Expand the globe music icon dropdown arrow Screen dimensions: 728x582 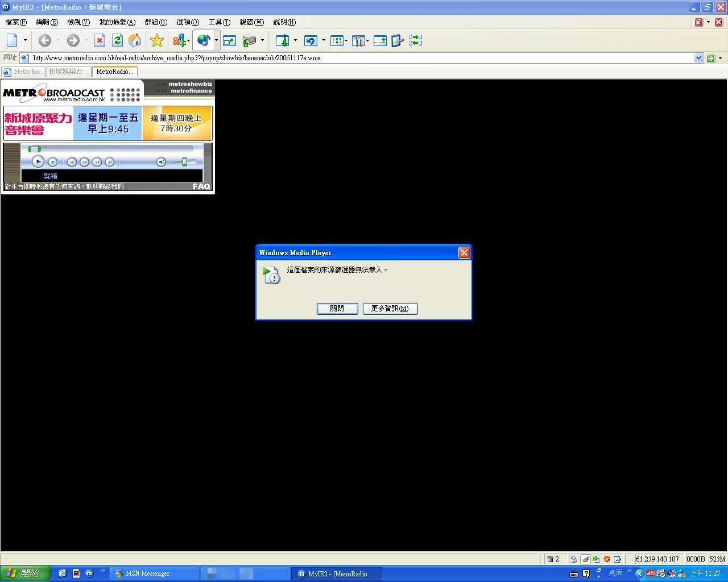pos(216,40)
